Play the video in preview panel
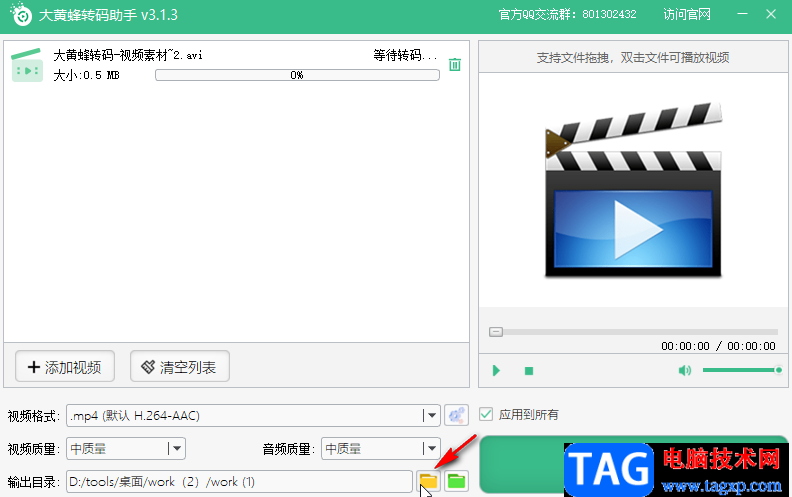 tap(496, 371)
